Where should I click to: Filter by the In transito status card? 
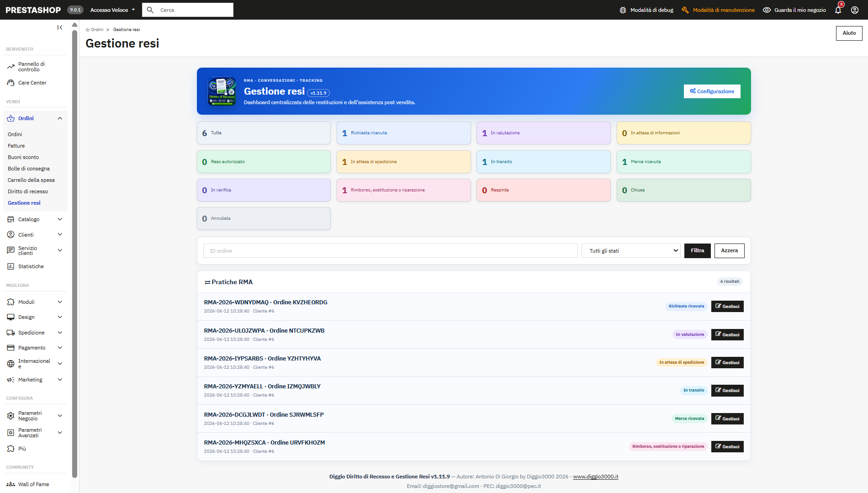click(x=544, y=162)
